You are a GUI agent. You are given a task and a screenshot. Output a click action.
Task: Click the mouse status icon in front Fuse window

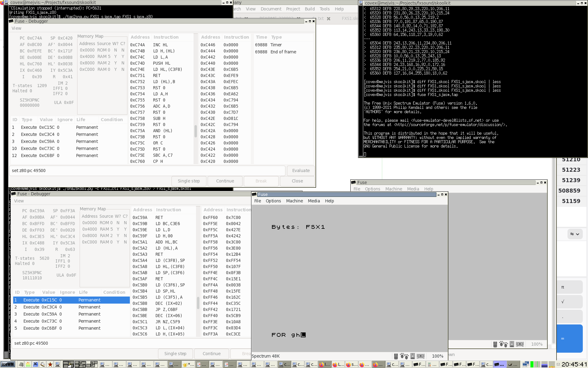click(396, 356)
